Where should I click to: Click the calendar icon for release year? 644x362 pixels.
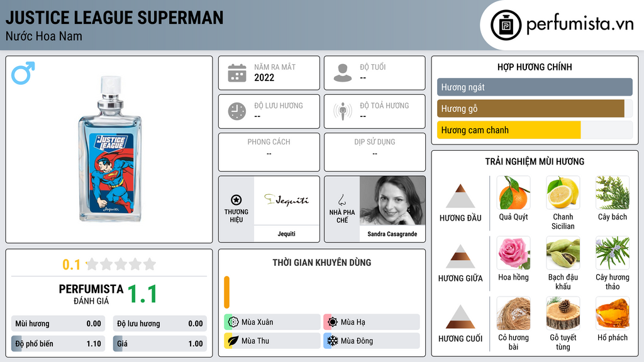click(237, 73)
